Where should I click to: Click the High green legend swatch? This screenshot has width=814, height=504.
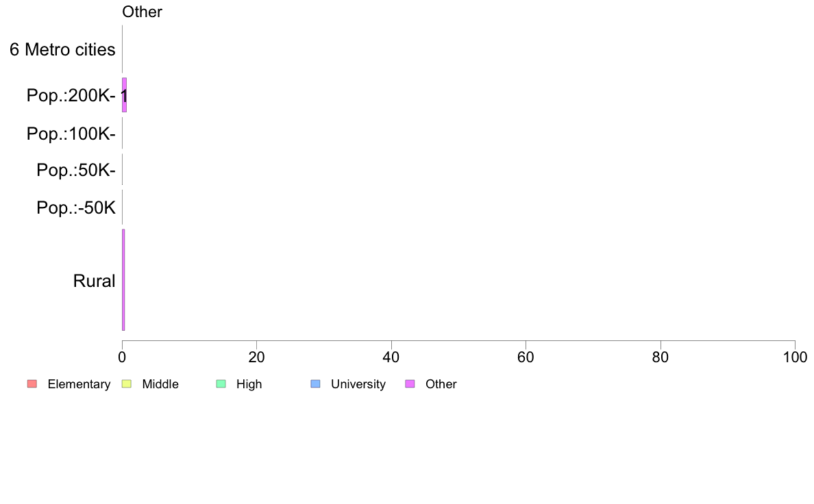tap(221, 384)
